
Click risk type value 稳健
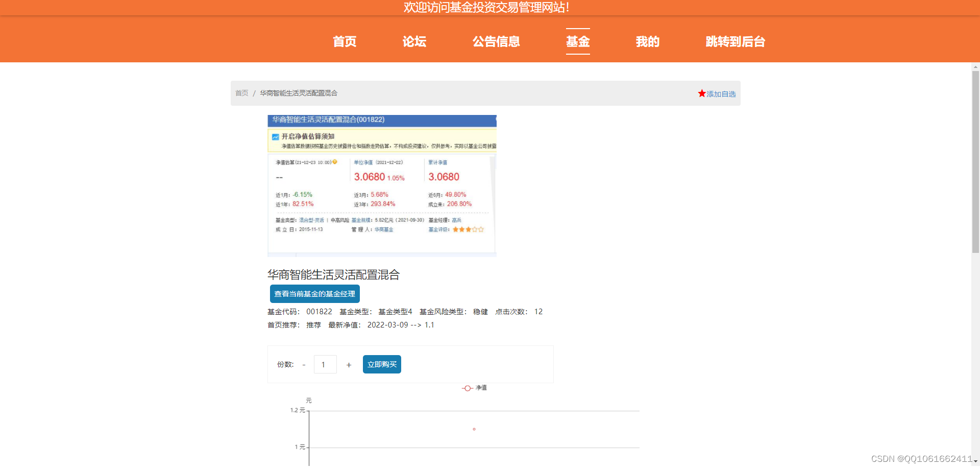pos(480,312)
